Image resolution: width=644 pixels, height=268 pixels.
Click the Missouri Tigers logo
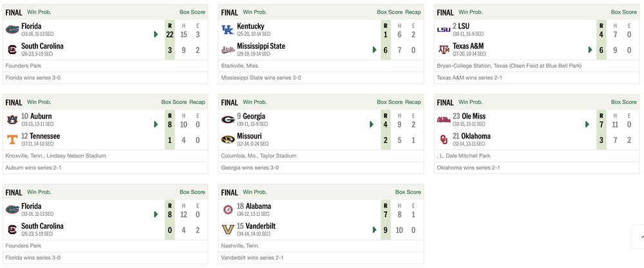coord(227,139)
